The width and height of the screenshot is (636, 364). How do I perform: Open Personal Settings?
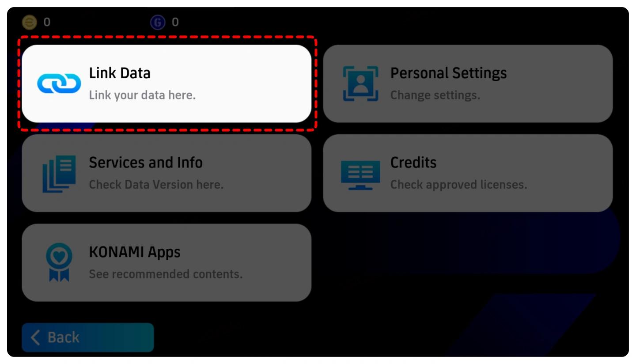tap(468, 83)
